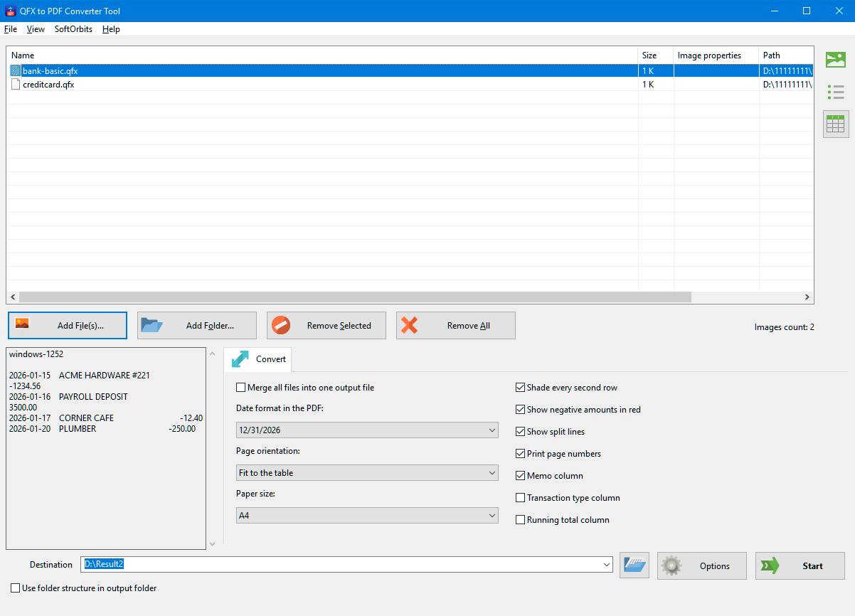Screen dimensions: 855x616
Task: Click PLUMBER preview line
Action: pyautogui.click(x=78, y=429)
